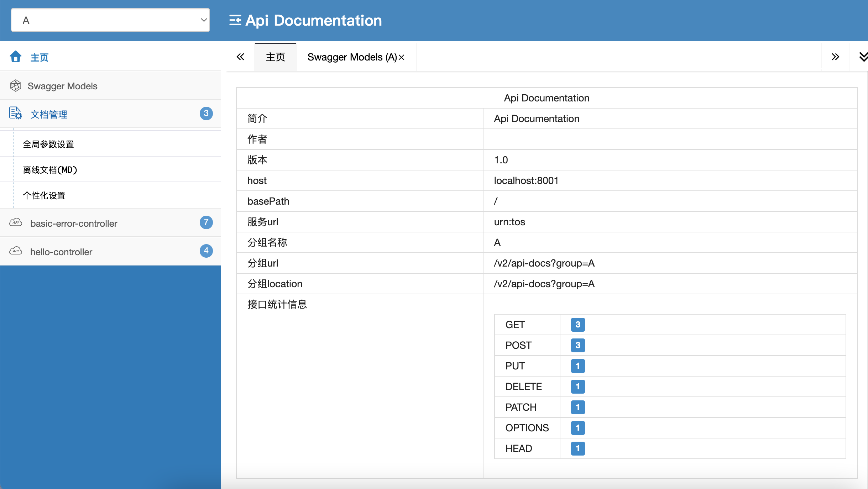Viewport: 868px width, 489px height.
Task: Switch to Swagger Models (A) tab
Action: pos(352,57)
